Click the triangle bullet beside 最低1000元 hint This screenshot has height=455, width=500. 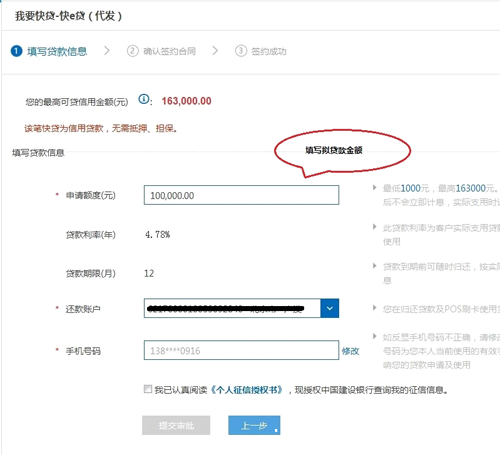[375, 188]
